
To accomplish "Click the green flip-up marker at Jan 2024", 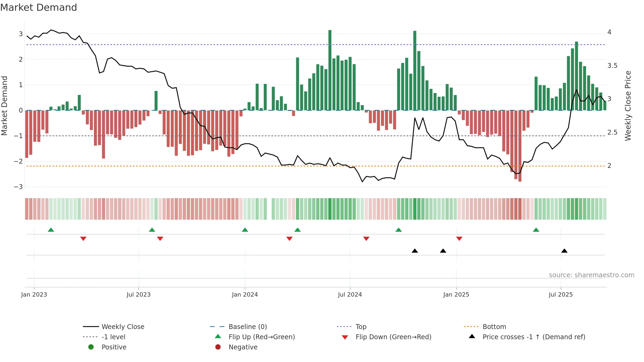I will click(245, 230).
